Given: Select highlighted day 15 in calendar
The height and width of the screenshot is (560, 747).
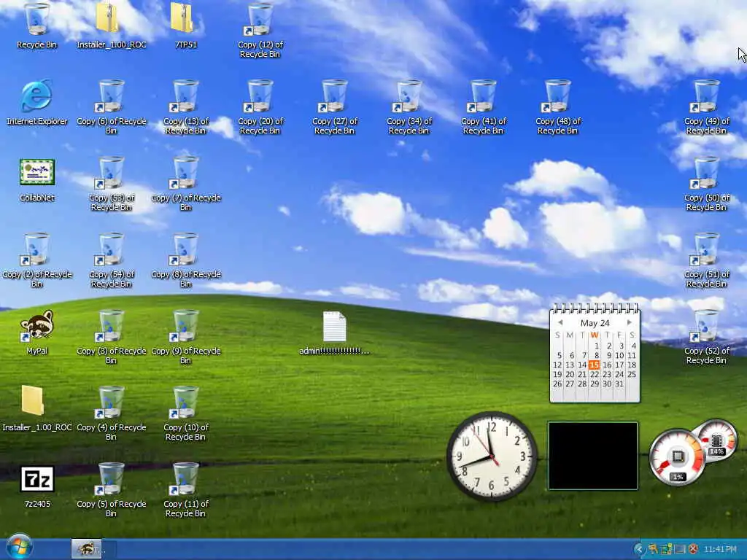Looking at the screenshot, I should click(x=594, y=365).
